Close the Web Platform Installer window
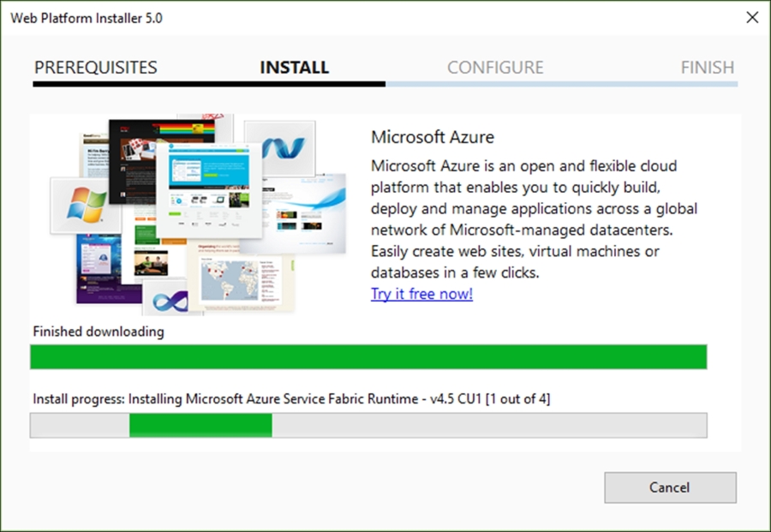771x532 pixels. click(x=752, y=18)
